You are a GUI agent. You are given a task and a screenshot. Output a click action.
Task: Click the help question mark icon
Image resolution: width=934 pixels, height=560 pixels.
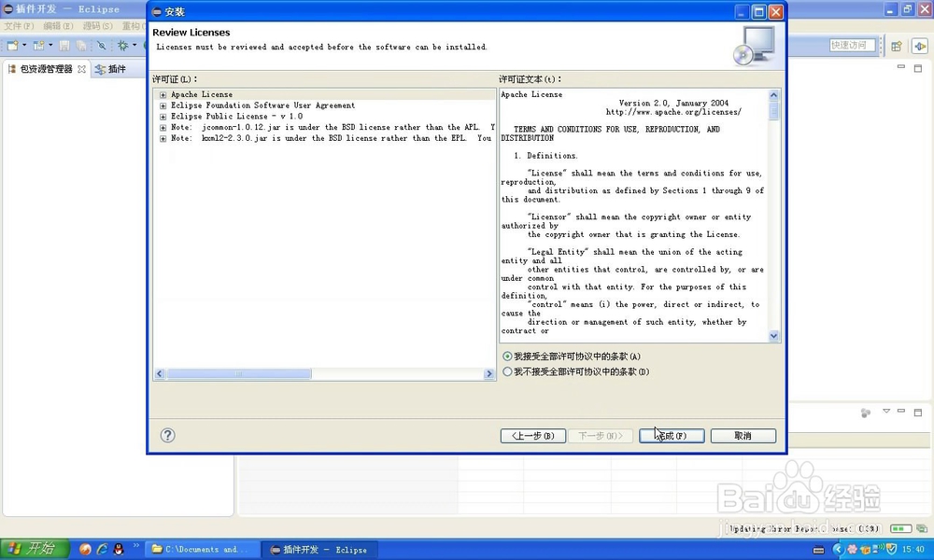(x=168, y=436)
